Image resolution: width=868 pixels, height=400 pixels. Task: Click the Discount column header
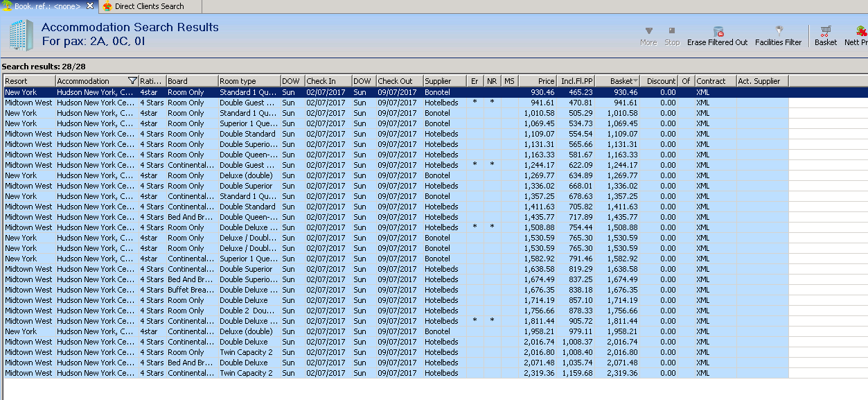click(x=659, y=81)
